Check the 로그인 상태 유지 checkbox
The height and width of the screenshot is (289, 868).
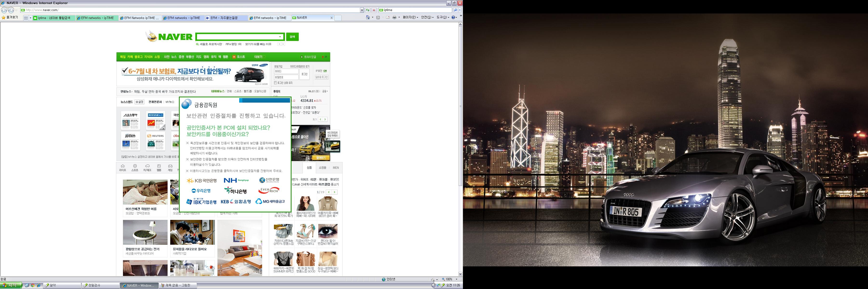click(x=275, y=83)
